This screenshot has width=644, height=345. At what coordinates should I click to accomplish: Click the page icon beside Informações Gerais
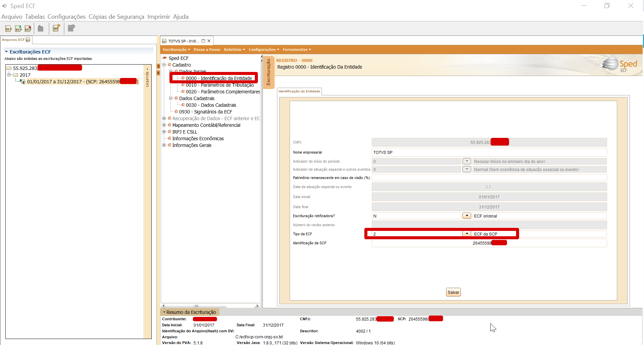tap(169, 145)
